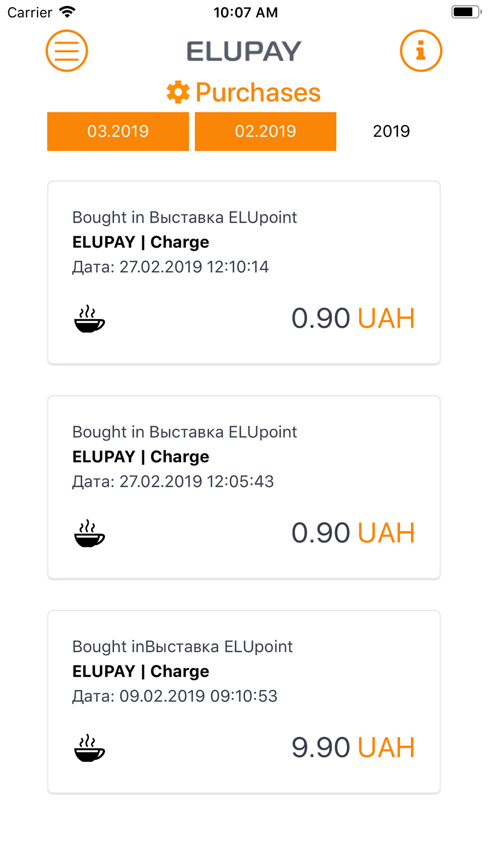The height and width of the screenshot is (868, 488).
Task: Click the battery indicator icon
Action: [x=466, y=12]
